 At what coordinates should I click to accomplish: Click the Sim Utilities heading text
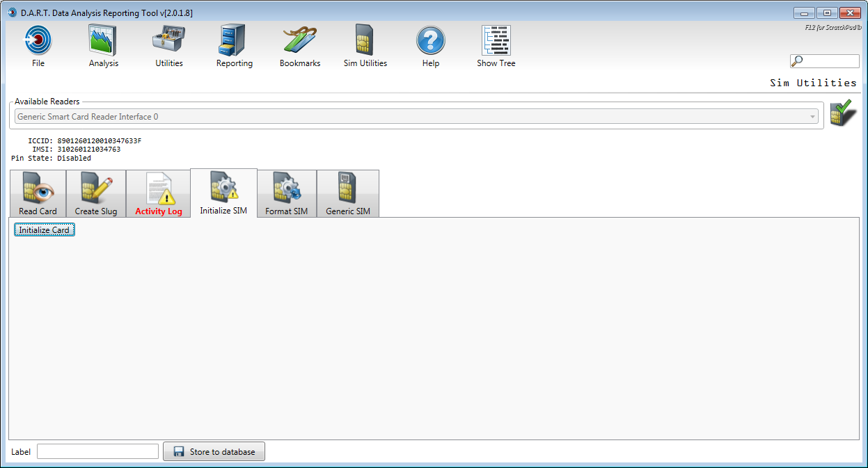click(813, 83)
